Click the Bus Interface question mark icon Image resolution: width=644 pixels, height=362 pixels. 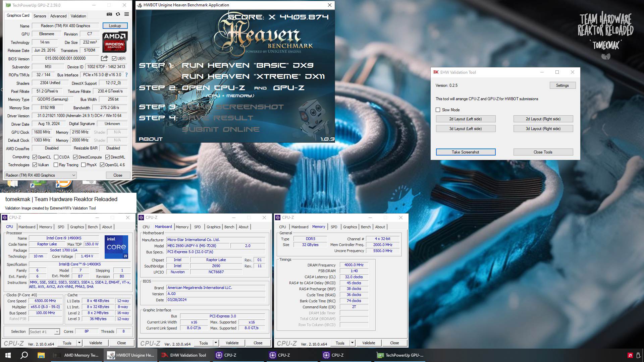tap(126, 75)
